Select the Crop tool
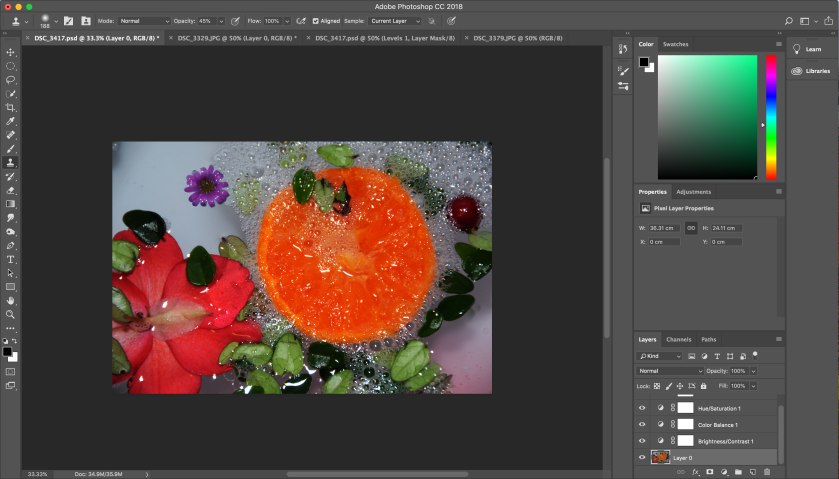 click(x=11, y=107)
